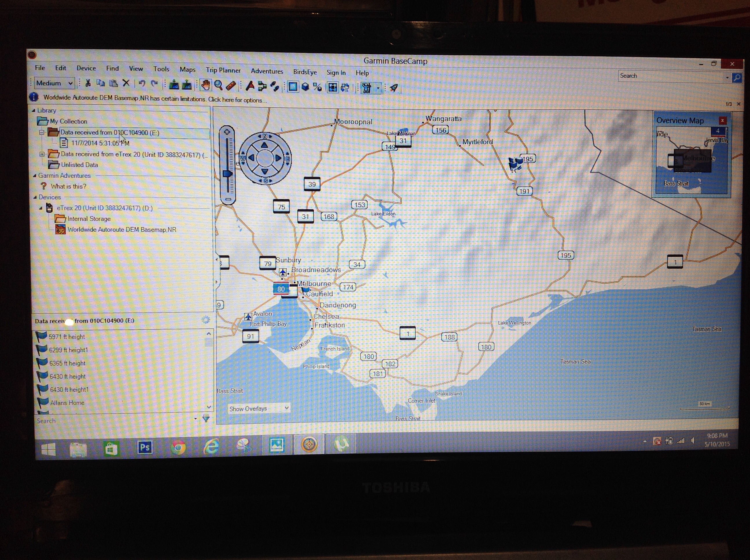Image resolution: width=750 pixels, height=560 pixels.
Task: Click the Send to Device icon
Action: click(x=174, y=85)
